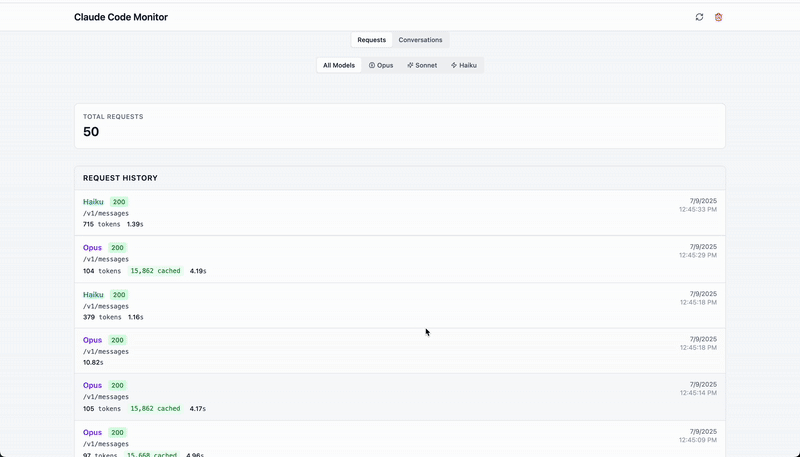Open the Haiku request at 12:45:33 PM
This screenshot has width=800, height=457.
(x=400, y=213)
